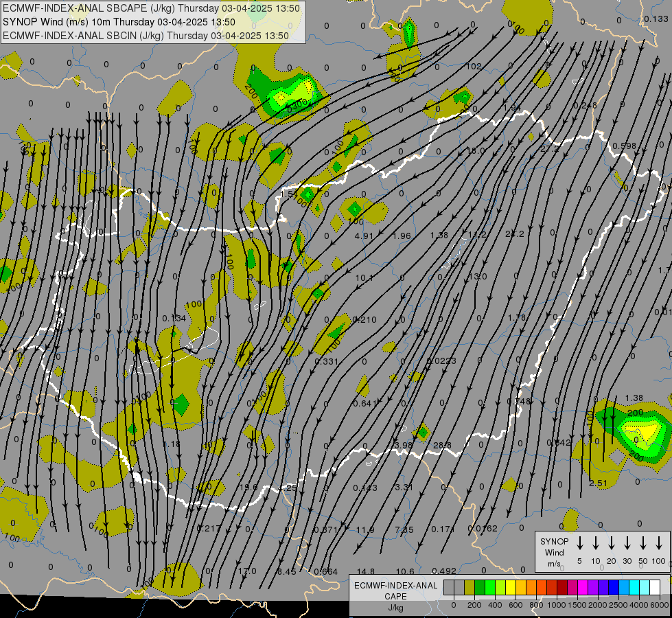Click the map value '2.51'
The image size is (672, 618).
(x=598, y=483)
